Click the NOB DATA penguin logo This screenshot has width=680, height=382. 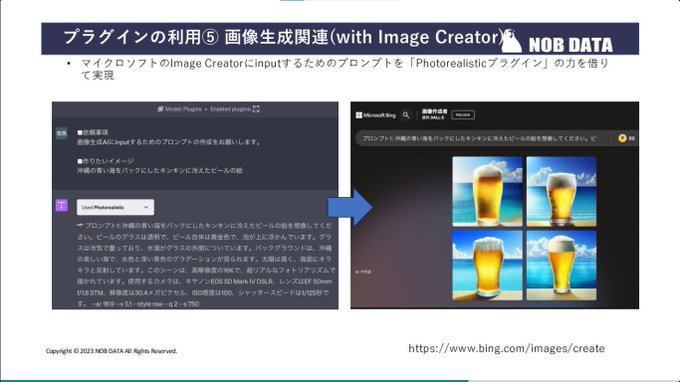coord(511,40)
